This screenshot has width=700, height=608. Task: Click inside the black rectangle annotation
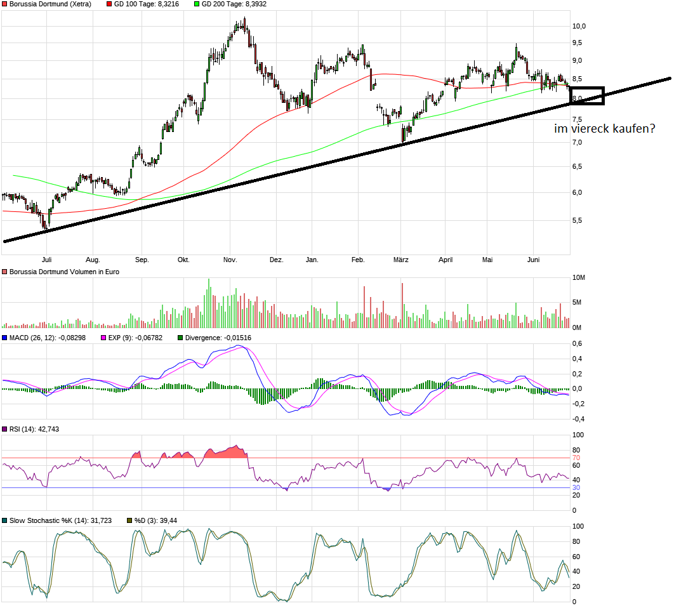586,96
